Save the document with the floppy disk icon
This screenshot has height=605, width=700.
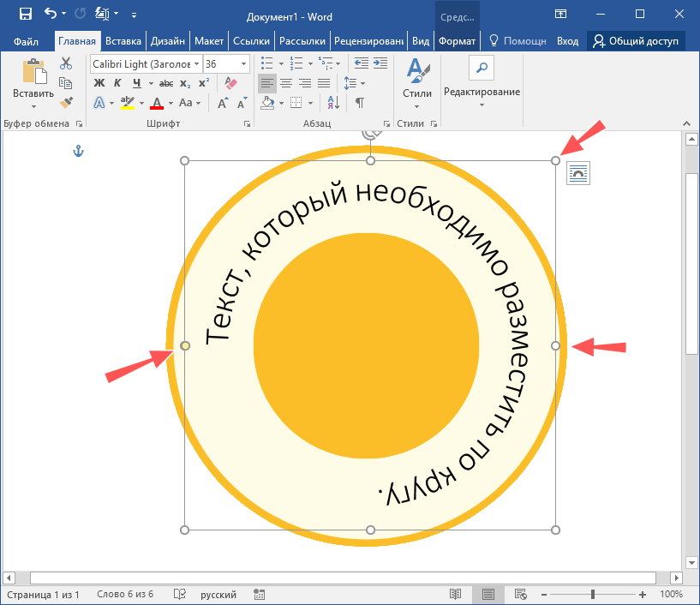pos(26,14)
